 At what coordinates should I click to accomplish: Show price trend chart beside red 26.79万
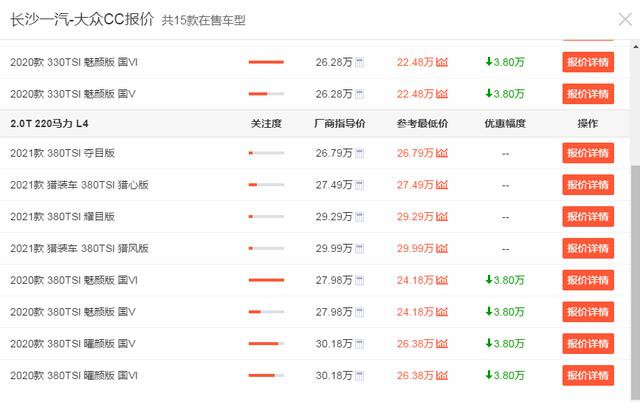(x=442, y=153)
